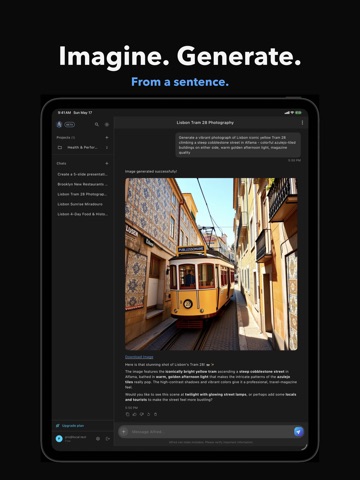This screenshot has height=480, width=360.
Task: Give the response a thumbs up
Action: pos(134,414)
